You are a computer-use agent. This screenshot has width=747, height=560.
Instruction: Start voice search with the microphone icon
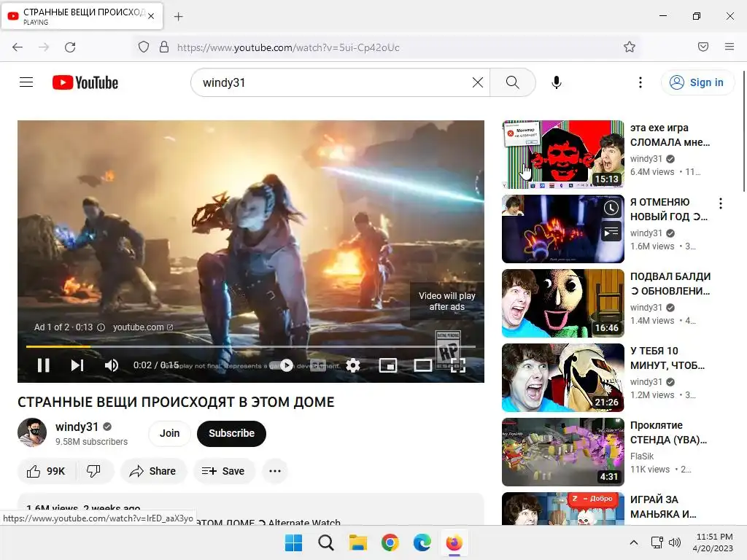[x=556, y=82]
